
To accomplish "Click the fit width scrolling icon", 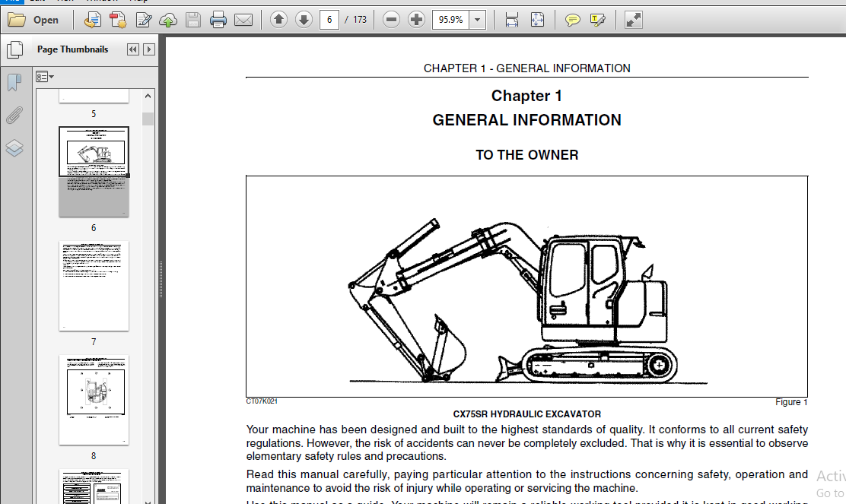I will [x=511, y=20].
